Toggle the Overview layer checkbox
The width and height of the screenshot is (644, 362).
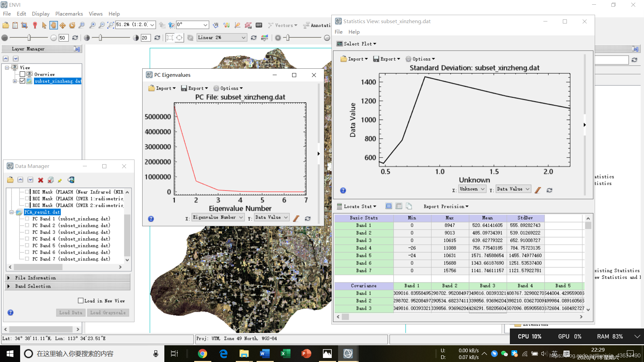pos(22,74)
